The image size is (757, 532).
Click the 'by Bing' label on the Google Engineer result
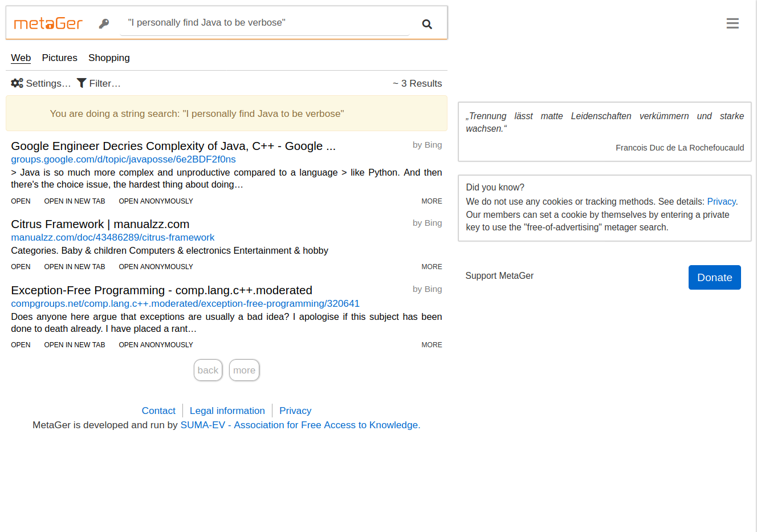coord(428,145)
